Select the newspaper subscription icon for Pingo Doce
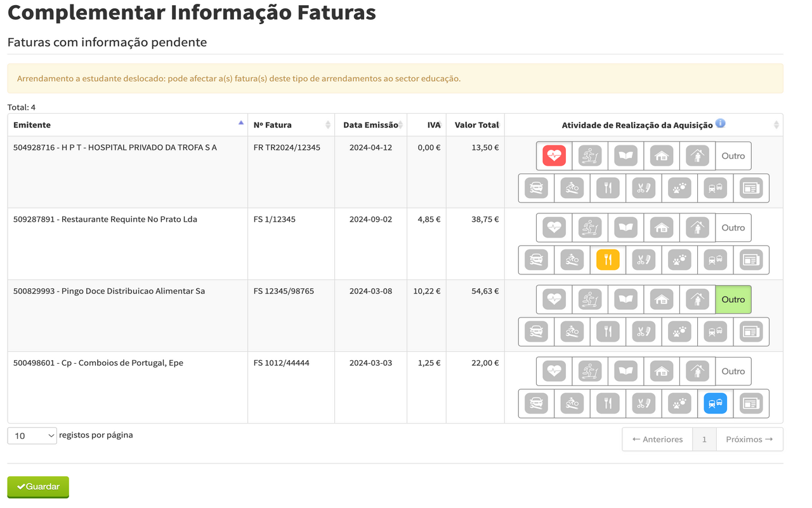The width and height of the screenshot is (812, 508). 750,331
